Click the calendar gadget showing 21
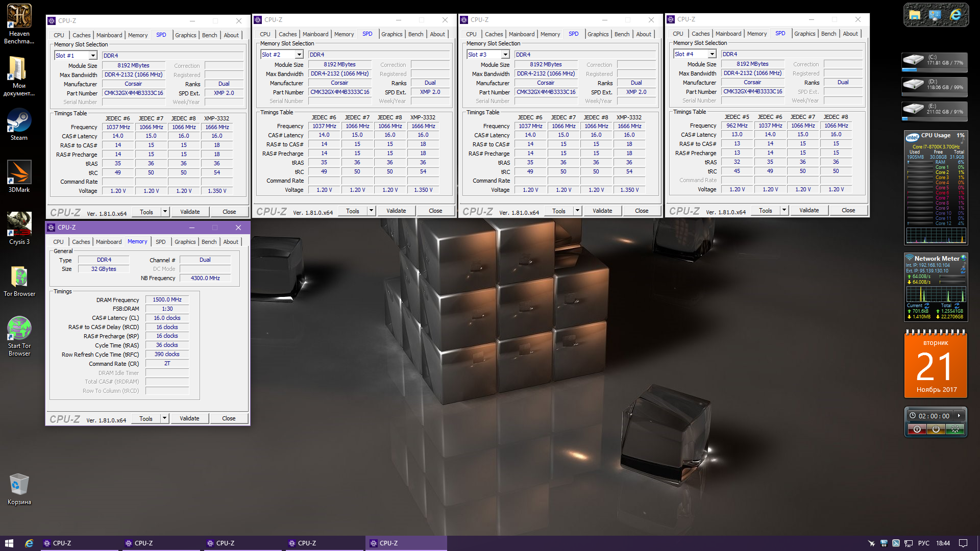Screen dimensions: 980x551 [935, 365]
